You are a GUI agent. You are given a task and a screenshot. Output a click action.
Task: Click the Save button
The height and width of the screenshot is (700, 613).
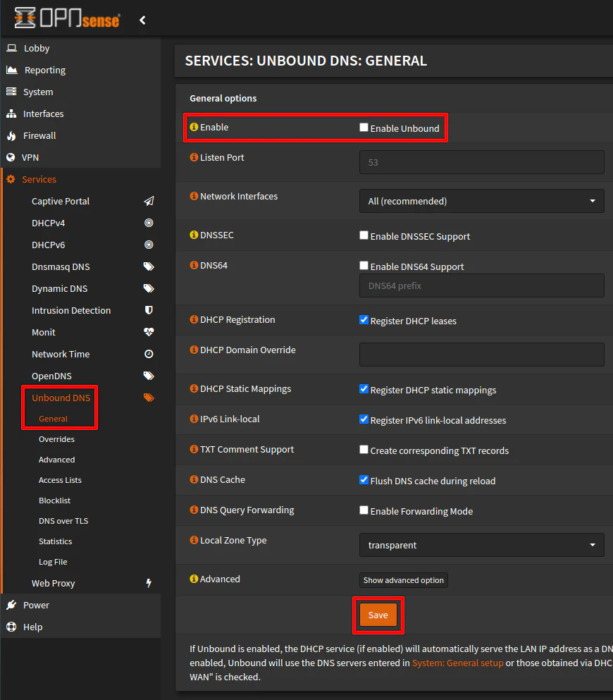click(x=378, y=615)
